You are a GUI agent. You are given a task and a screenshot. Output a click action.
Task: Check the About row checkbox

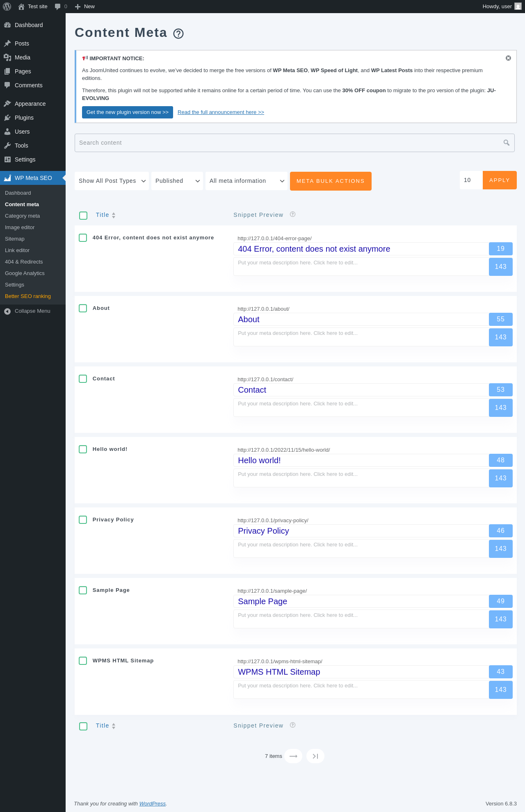pos(83,308)
